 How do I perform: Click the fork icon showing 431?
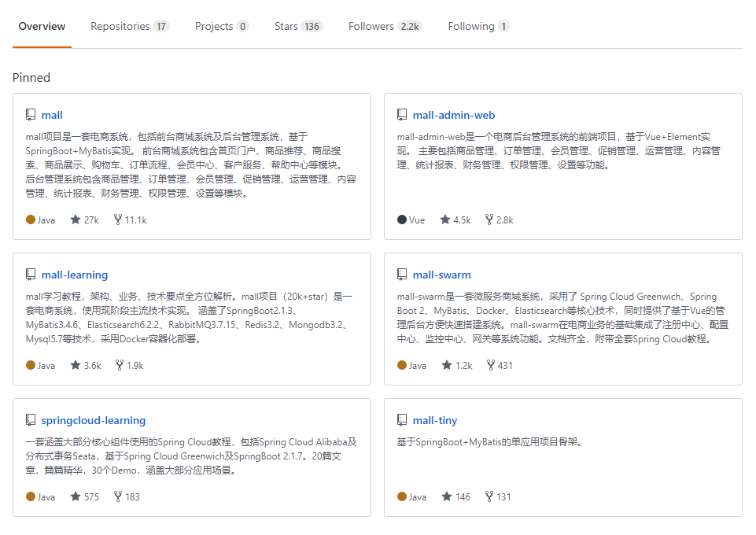tap(491, 365)
